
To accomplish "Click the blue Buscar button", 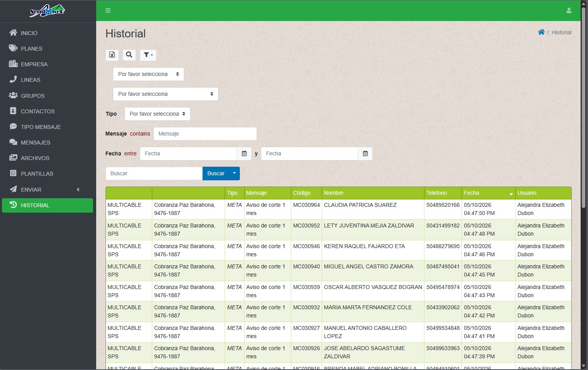I will coord(216,173).
